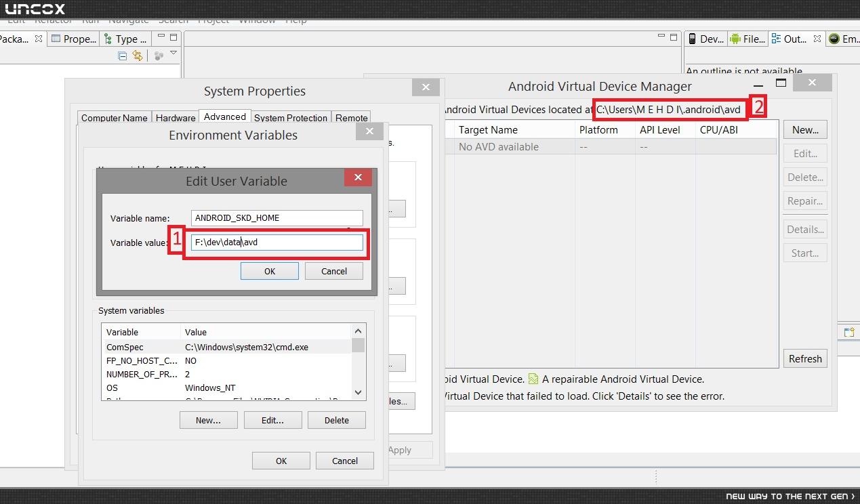Click the Platform column header
The height and width of the screenshot is (504, 860).
(x=605, y=129)
